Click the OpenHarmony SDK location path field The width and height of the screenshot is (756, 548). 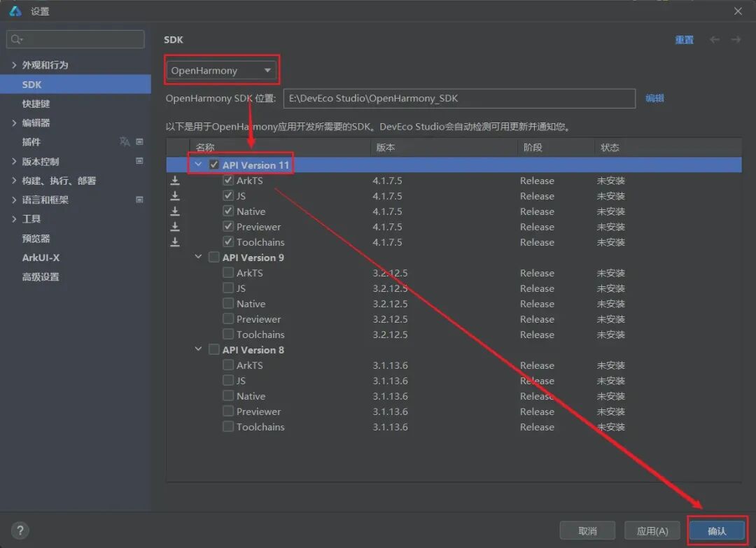459,98
